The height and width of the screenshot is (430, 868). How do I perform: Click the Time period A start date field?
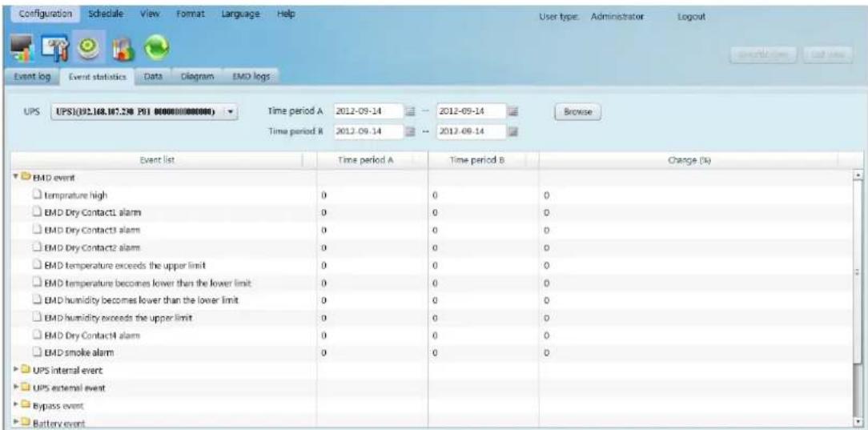(368, 111)
